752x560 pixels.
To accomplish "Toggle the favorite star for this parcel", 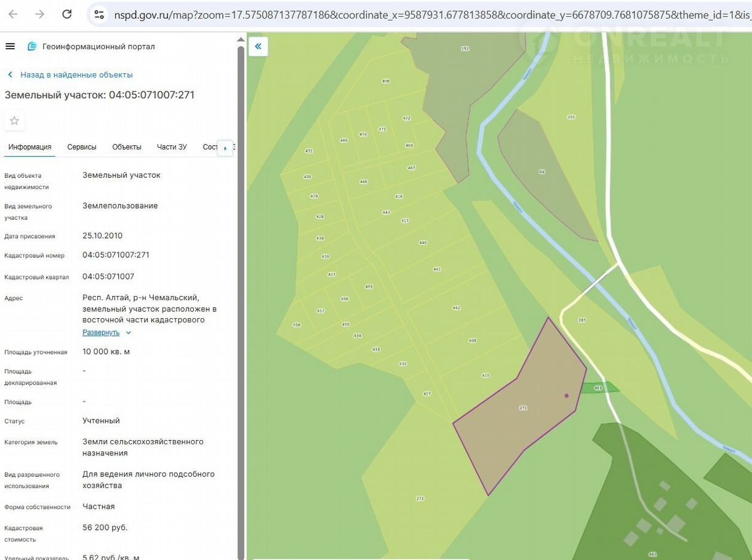I will pyautogui.click(x=14, y=121).
